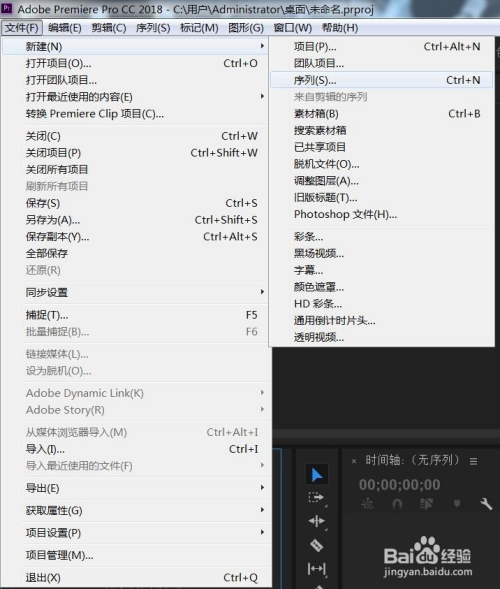Screen dimensions: 500x589
Task: Open the 编辑(E) menu
Action: tap(65, 28)
